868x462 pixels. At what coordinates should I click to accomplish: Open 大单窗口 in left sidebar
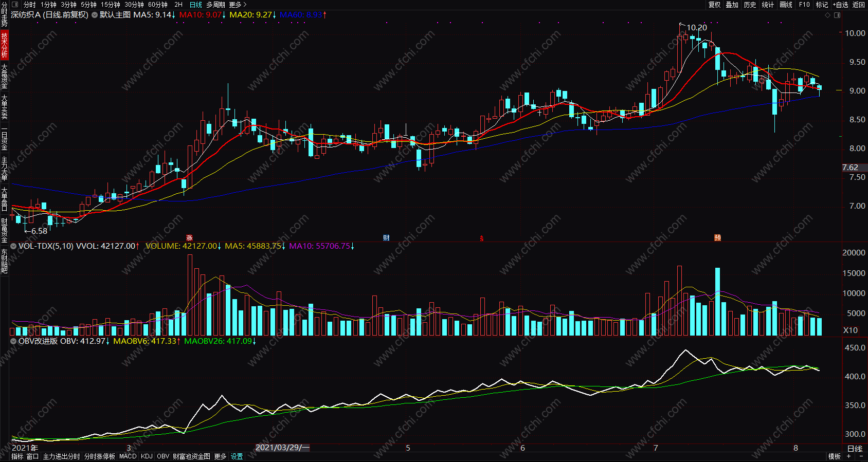tap(4, 199)
